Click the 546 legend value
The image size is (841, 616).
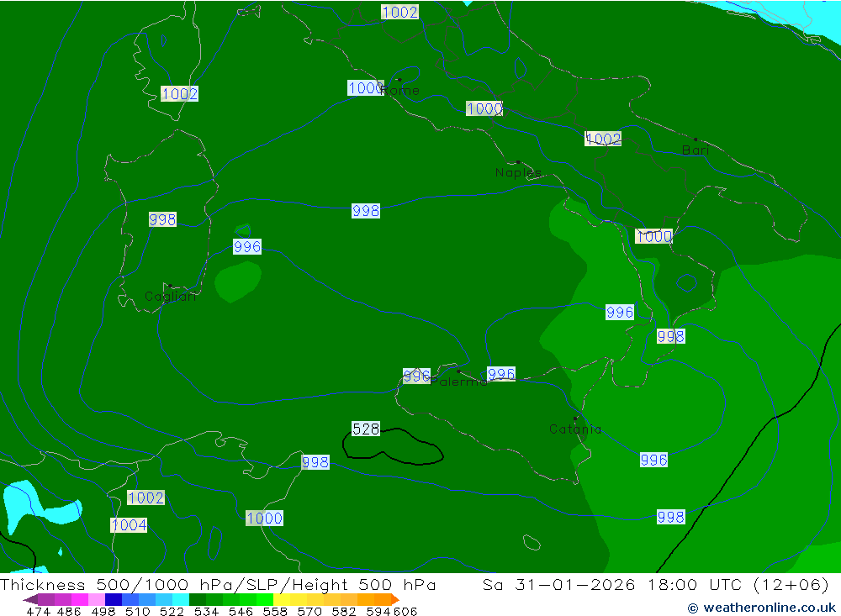click(x=241, y=611)
